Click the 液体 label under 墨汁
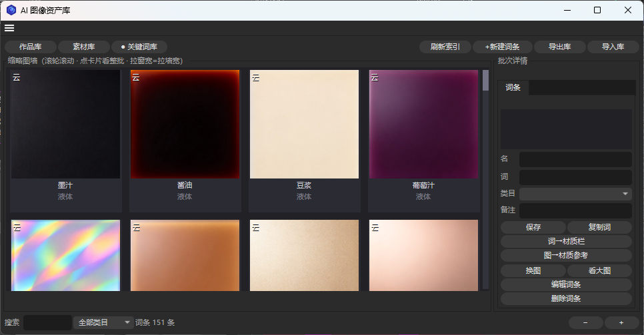This screenshot has height=335, width=644. click(65, 196)
